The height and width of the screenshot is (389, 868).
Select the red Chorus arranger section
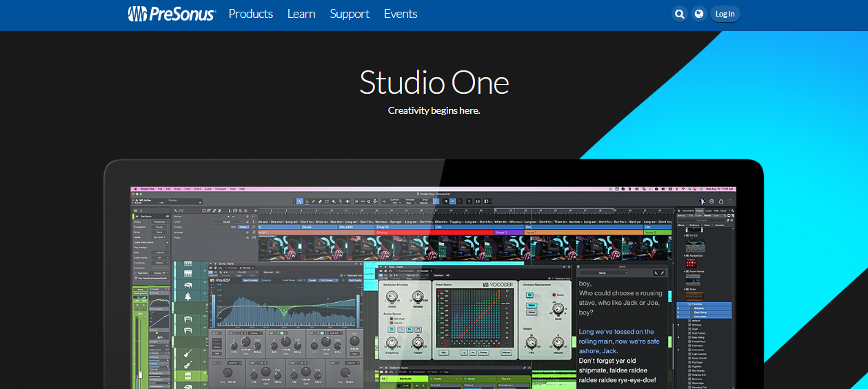click(434, 232)
